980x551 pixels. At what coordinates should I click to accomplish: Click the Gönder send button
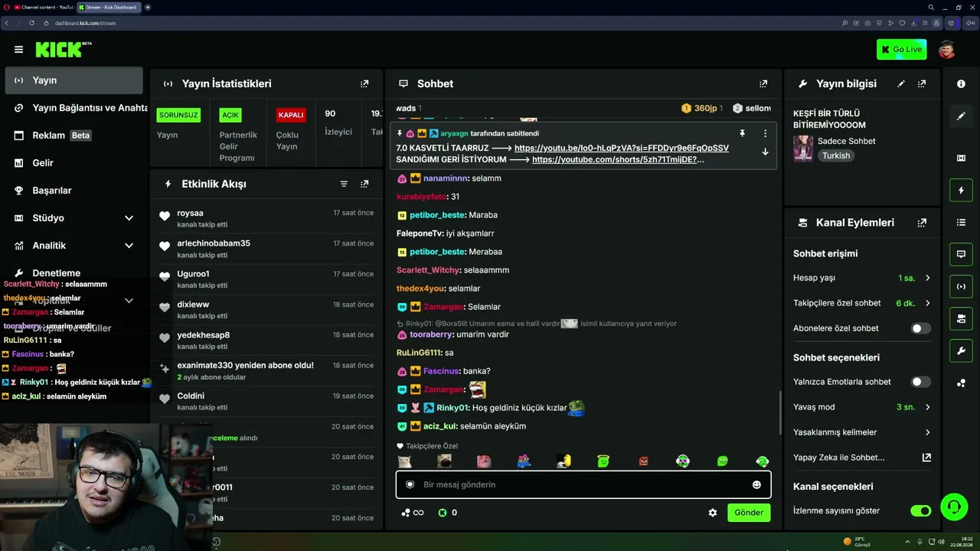tap(749, 513)
